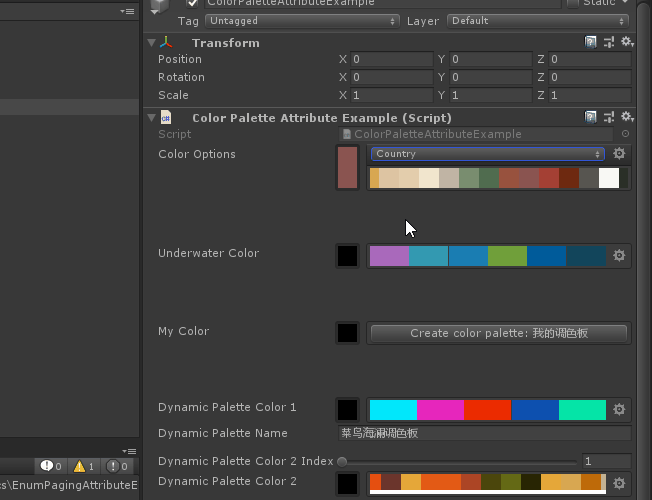Toggle the GameObject active checkbox
This screenshot has height=500, width=652.
[x=192, y=3]
